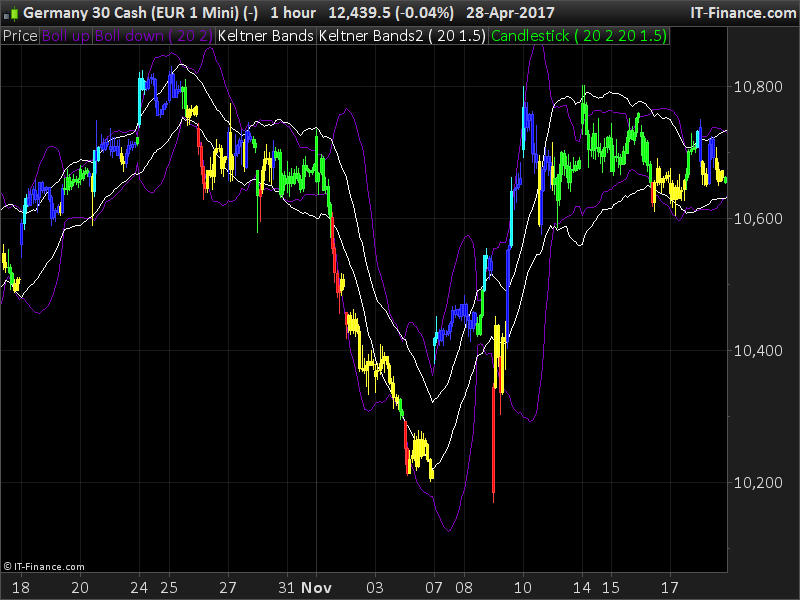The height and width of the screenshot is (600, 800).
Task: Click the 10,800 price axis label
Action: 758,87
